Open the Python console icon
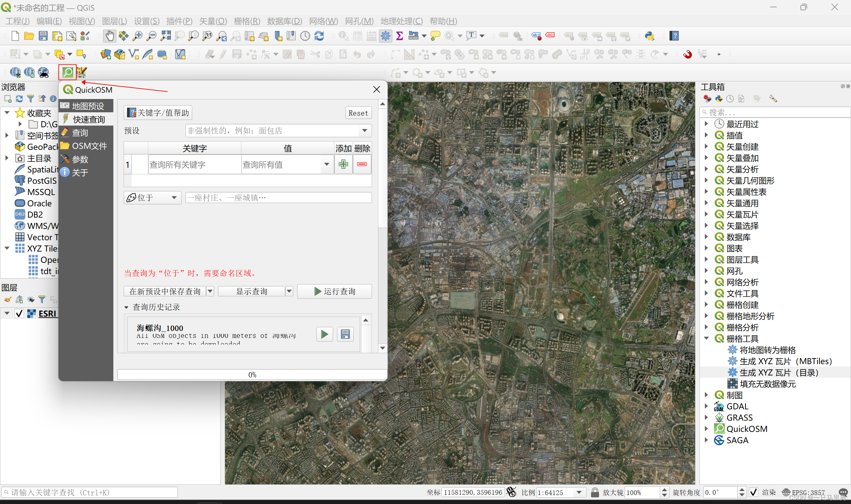This screenshot has width=851, height=504. (649, 36)
